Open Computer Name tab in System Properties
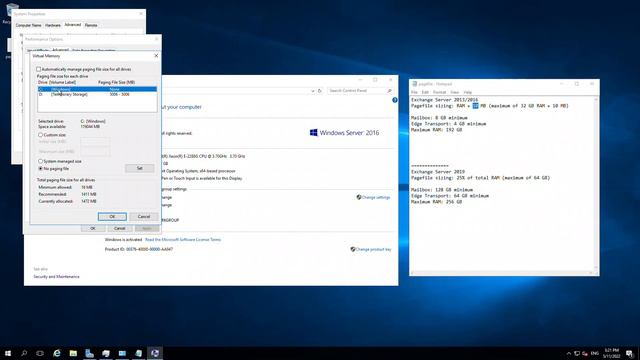The image size is (640, 360). coord(29,25)
